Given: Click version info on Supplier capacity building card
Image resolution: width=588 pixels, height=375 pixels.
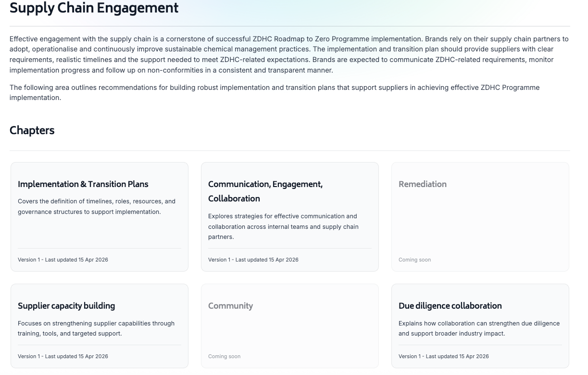Looking at the screenshot, I should click(x=63, y=356).
